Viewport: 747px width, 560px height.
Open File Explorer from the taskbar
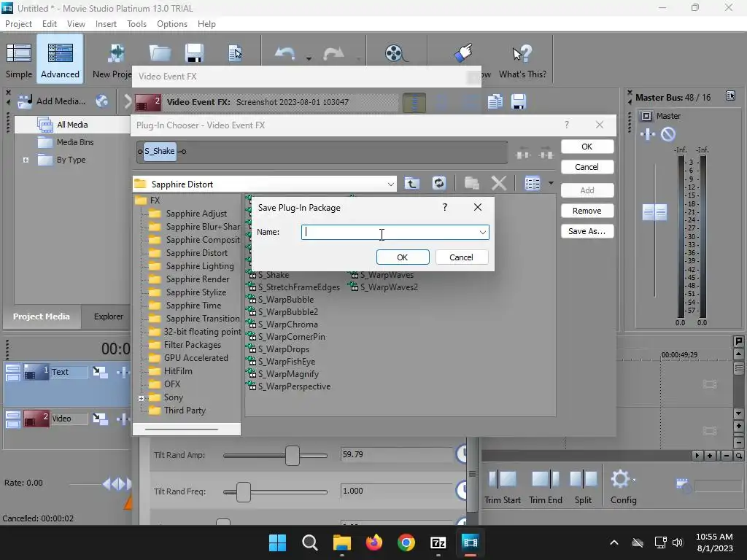coord(342,542)
